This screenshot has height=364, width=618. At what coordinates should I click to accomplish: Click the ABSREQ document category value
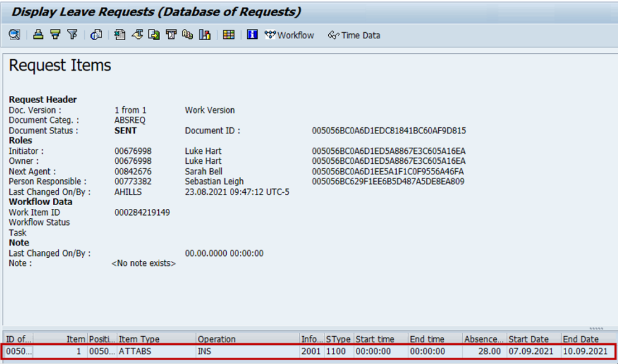130,121
